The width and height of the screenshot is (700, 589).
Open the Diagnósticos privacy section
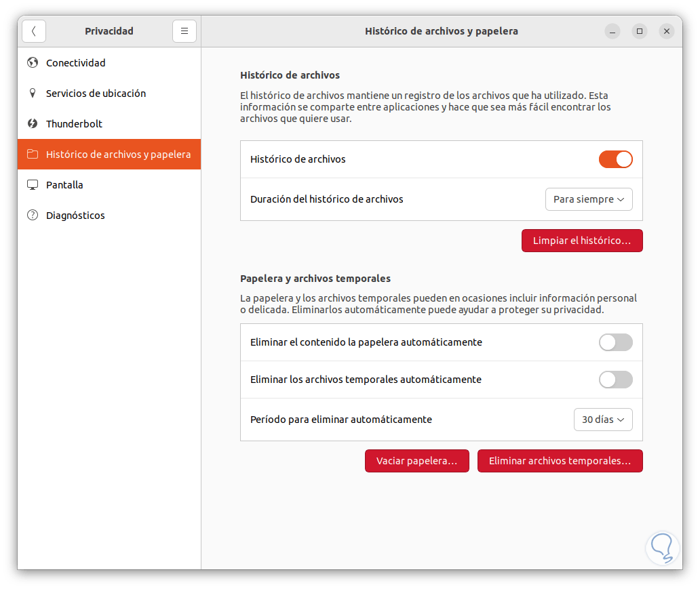pos(75,216)
